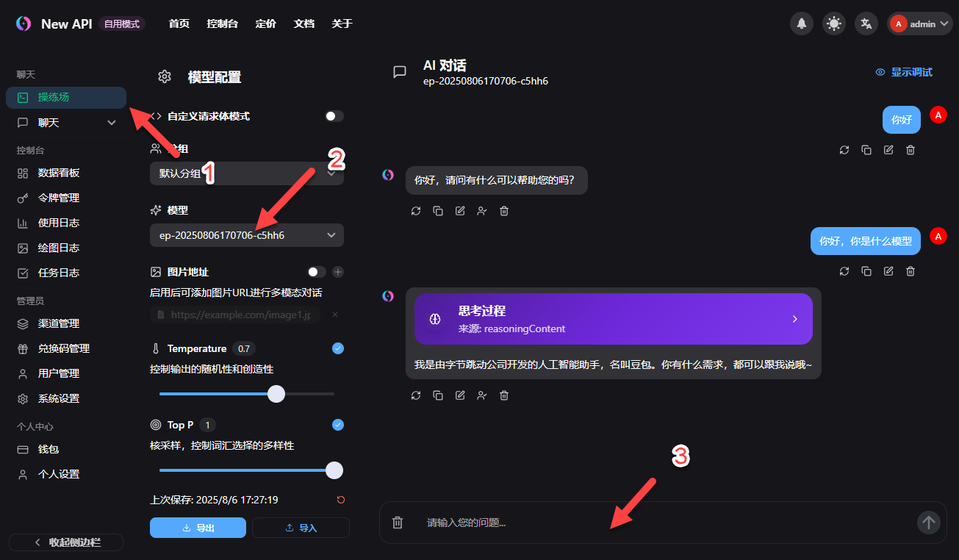Image resolution: width=959 pixels, height=560 pixels.
Task: Enable the 图片地址 toggle
Action: pos(316,271)
